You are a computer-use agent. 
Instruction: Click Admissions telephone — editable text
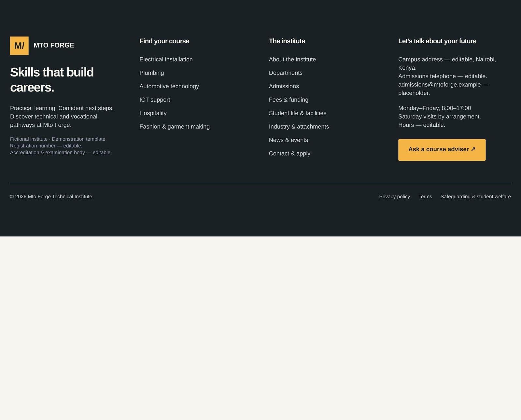click(x=443, y=76)
